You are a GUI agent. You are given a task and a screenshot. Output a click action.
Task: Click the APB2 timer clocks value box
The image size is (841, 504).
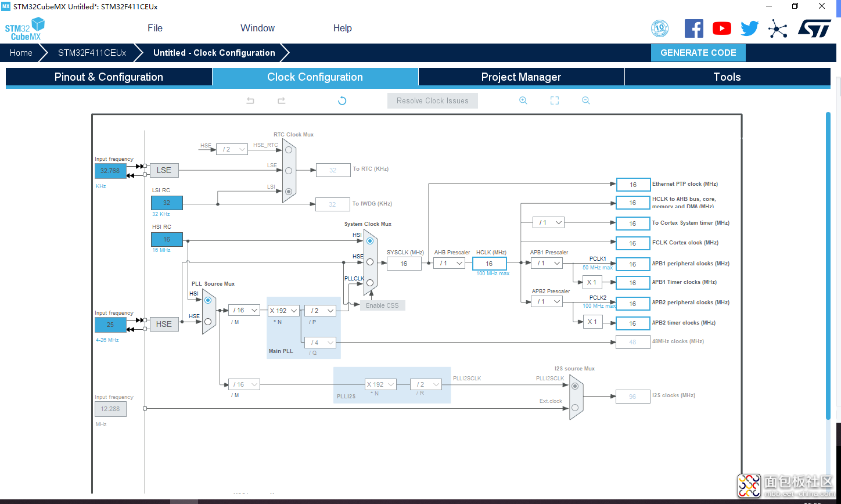(x=633, y=323)
